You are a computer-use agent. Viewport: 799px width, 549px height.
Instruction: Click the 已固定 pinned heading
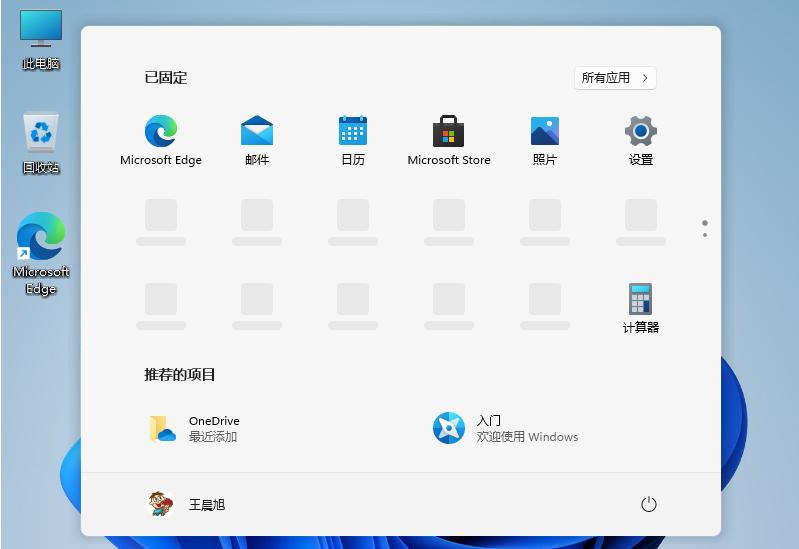[166, 77]
